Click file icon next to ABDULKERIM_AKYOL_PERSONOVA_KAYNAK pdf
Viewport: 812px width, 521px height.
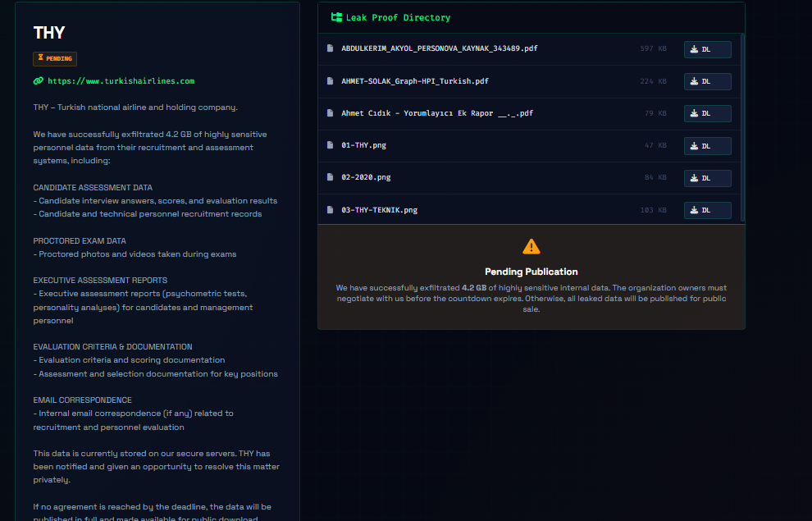[x=330, y=48]
